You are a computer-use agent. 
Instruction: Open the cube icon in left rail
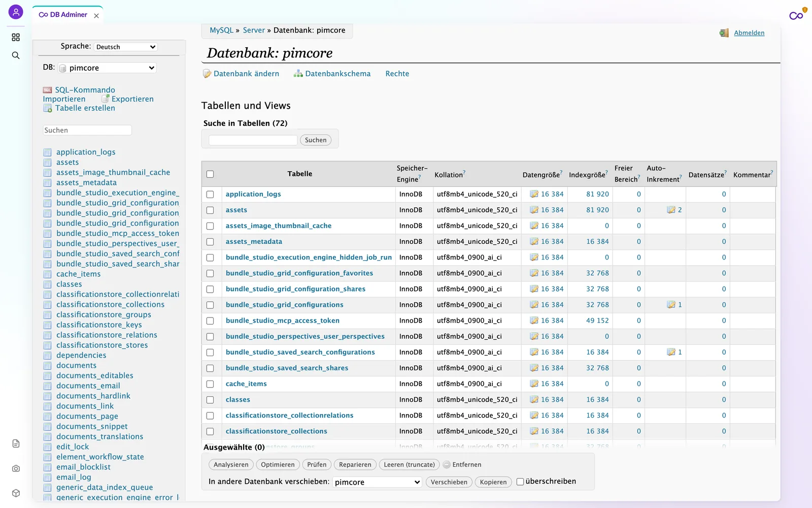click(16, 493)
